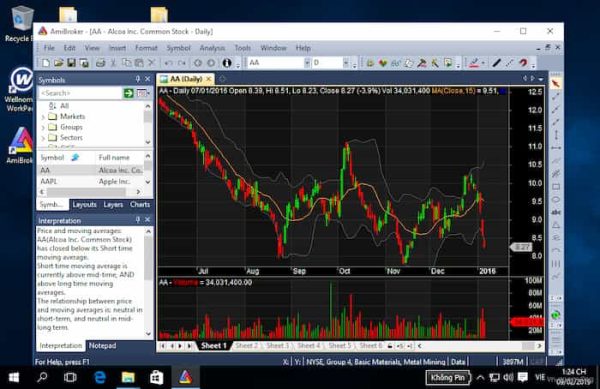Open Microsoft Edge from taskbar
The image size is (600, 389).
coord(100,378)
